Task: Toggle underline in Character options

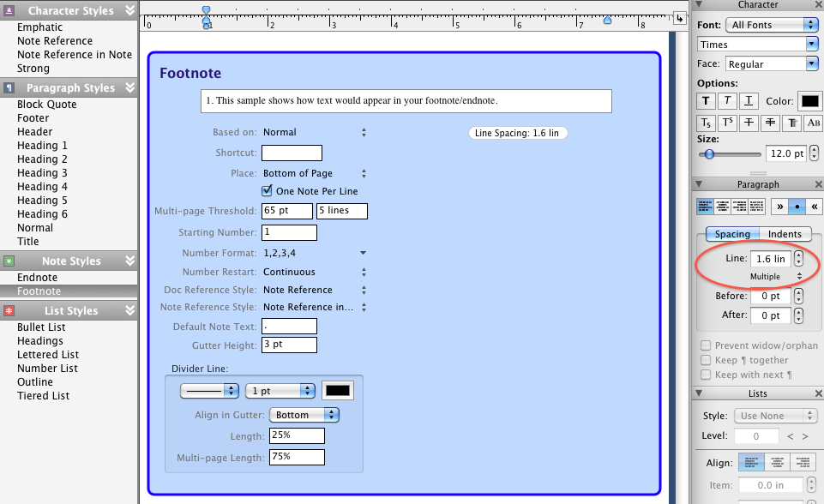Action: (x=749, y=101)
